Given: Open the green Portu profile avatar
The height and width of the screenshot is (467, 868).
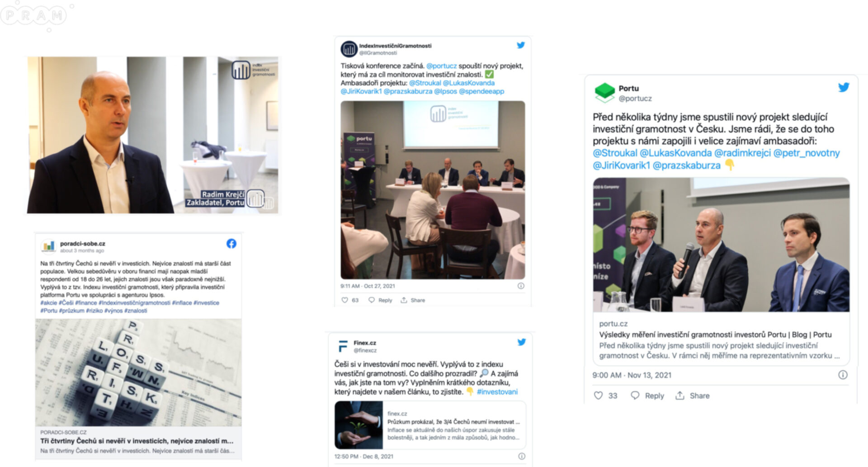Looking at the screenshot, I should click(604, 92).
